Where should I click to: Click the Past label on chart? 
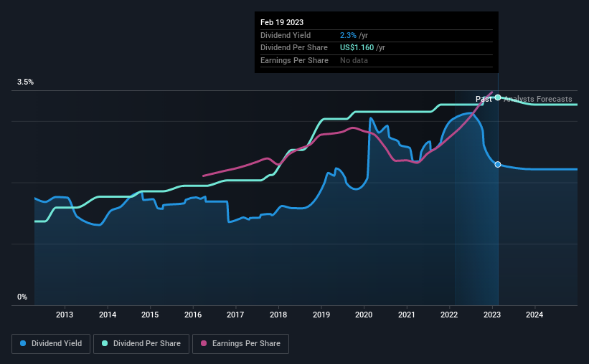point(484,99)
